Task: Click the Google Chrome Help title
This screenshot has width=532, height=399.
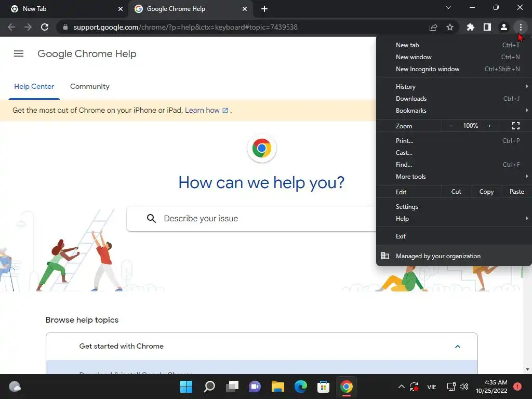Action: tap(87, 54)
